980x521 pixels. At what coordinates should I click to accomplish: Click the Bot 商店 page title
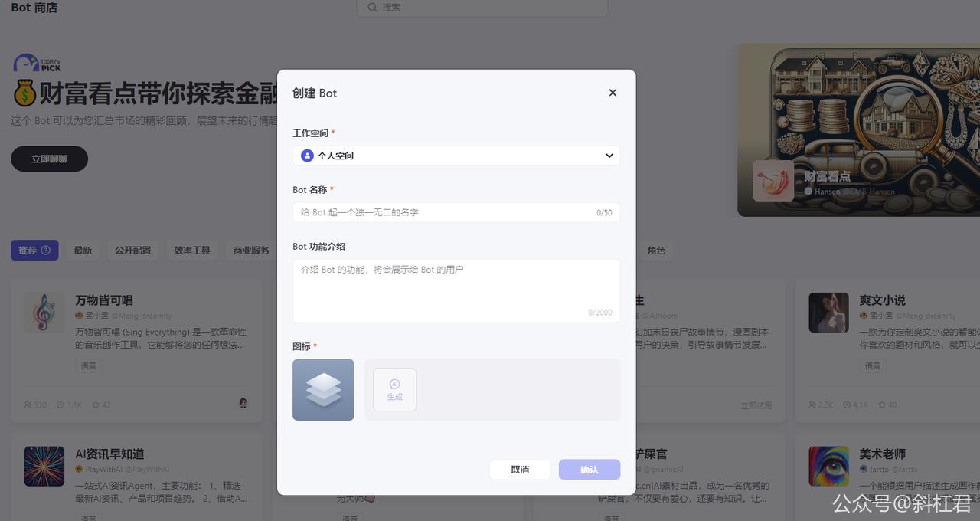pyautogui.click(x=34, y=8)
